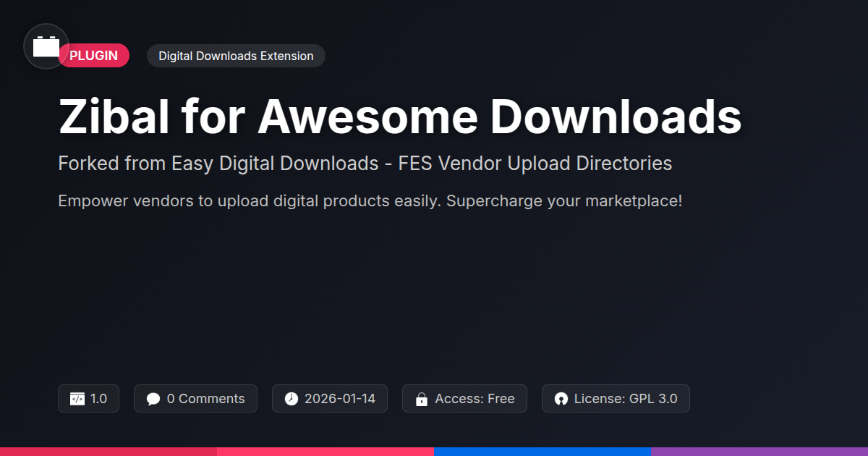Viewport: 868px width, 456px height.
Task: Click the red PLUGIN badge
Action: (x=93, y=56)
